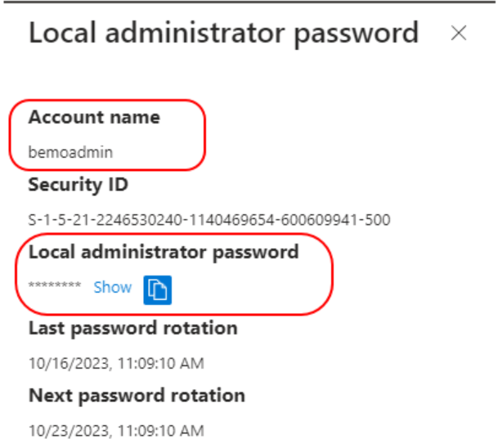The height and width of the screenshot is (448, 498).
Task: Click the 11:09:10 AM time under Last rotation
Action: click(161, 363)
